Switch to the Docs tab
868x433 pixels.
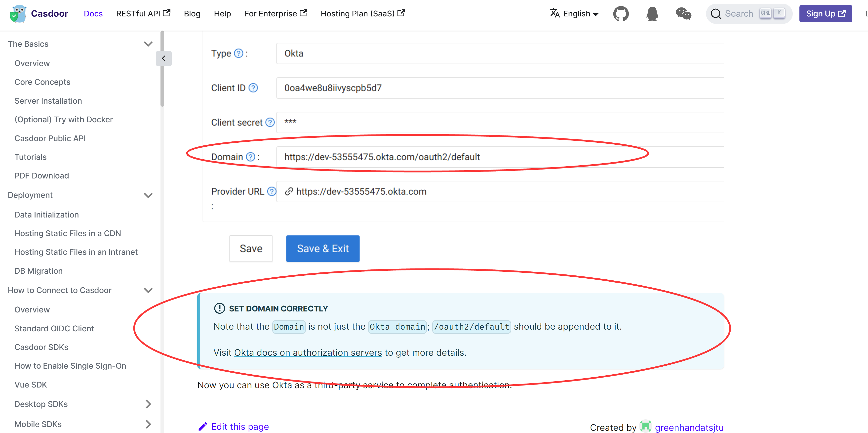(93, 13)
